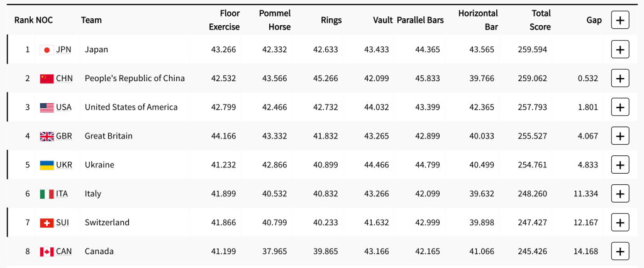Screen dimensions: 644x268
Task: Expand Great Britain row details
Action: pyautogui.click(x=620, y=136)
